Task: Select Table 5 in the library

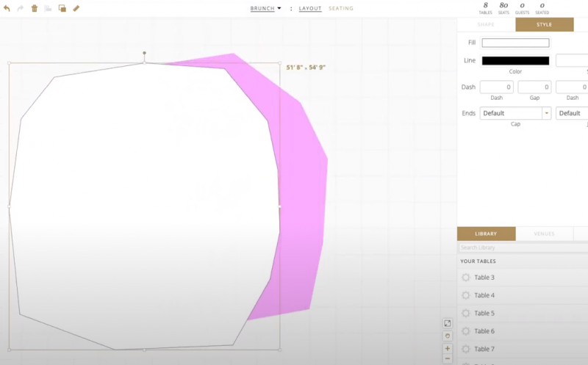Action: click(x=484, y=313)
